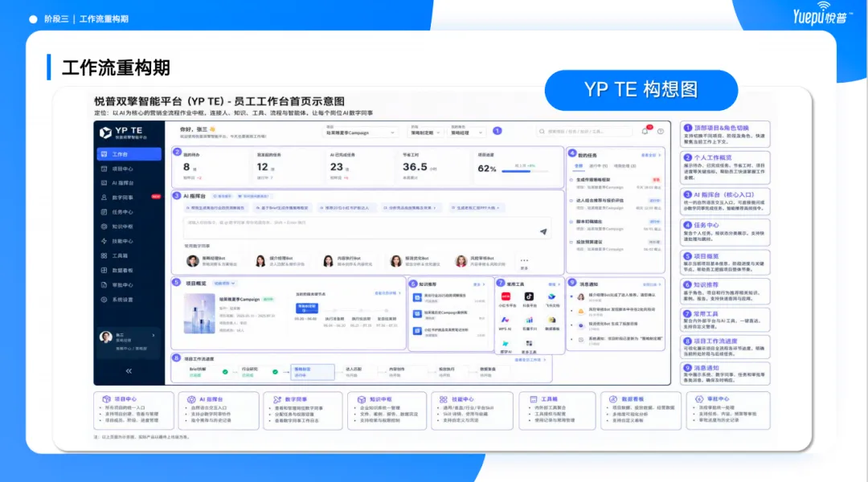Open 任务中心 in the left sidebar
The height and width of the screenshot is (482, 868).
(129, 212)
